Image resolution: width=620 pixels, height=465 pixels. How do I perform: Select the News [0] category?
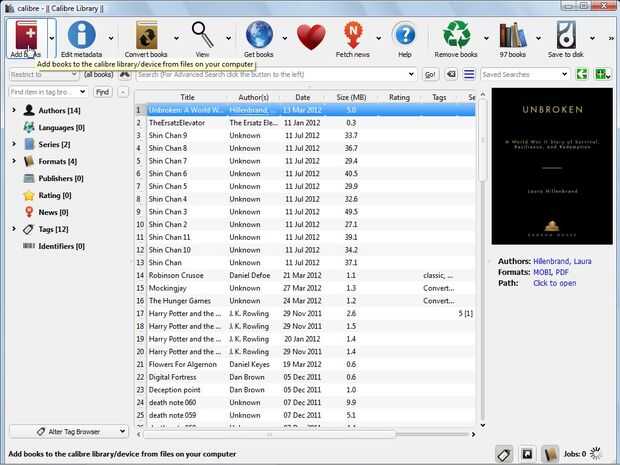pos(53,212)
